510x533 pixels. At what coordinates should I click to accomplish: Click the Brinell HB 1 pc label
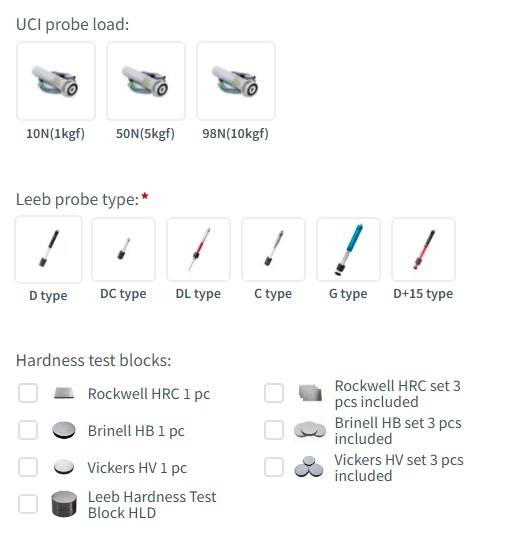(x=136, y=431)
